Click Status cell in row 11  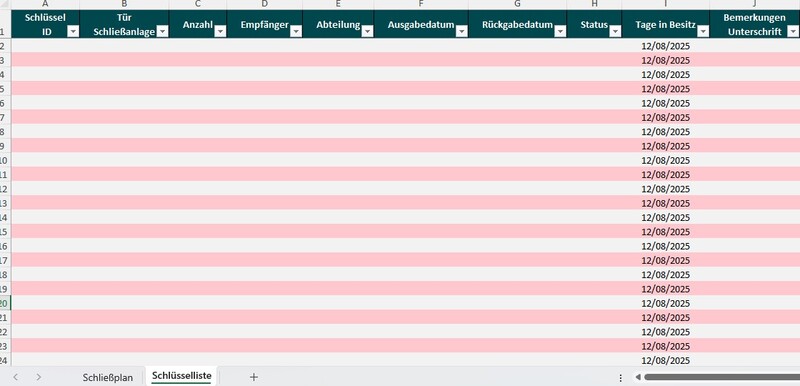594,174
